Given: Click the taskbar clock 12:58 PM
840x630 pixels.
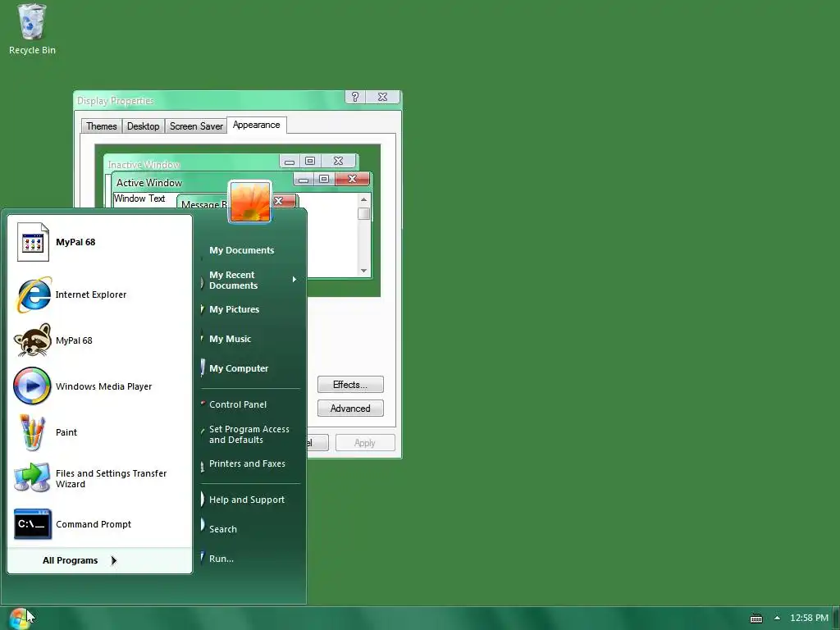Looking at the screenshot, I should coord(809,619).
